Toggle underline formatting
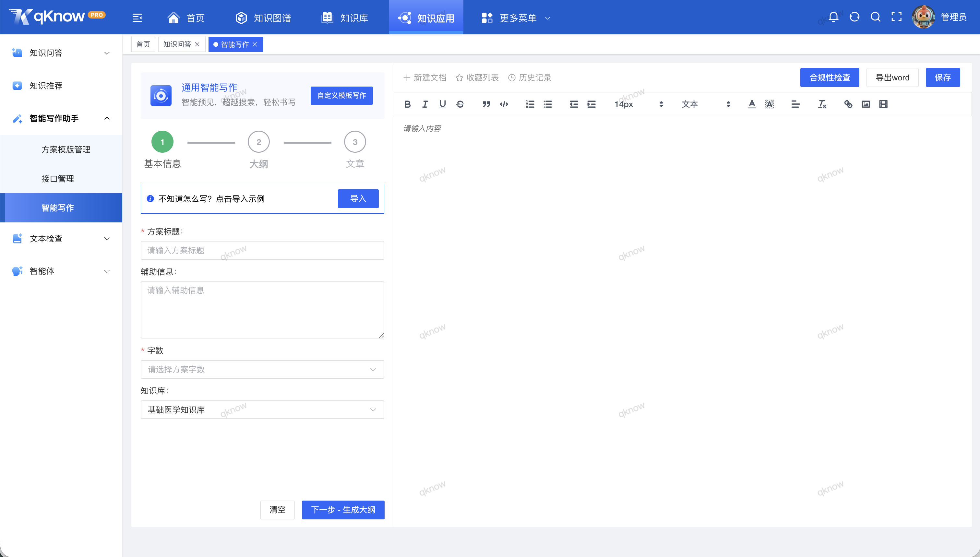Image resolution: width=980 pixels, height=557 pixels. [443, 104]
